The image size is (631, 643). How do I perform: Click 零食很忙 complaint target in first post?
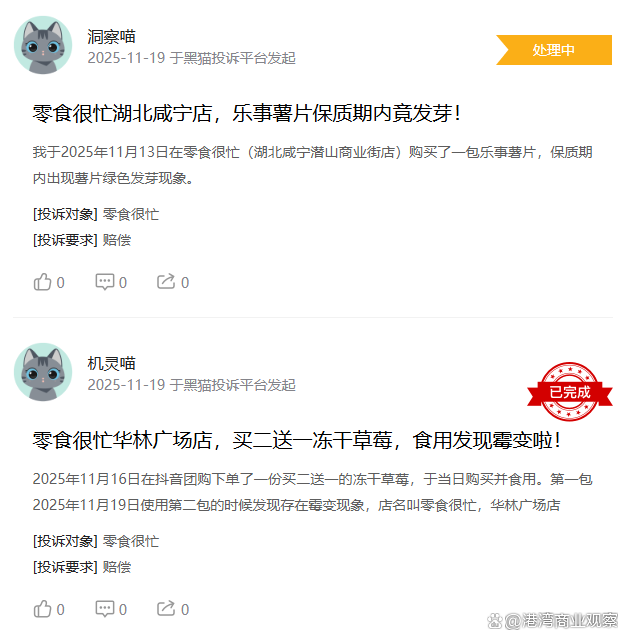(x=131, y=214)
